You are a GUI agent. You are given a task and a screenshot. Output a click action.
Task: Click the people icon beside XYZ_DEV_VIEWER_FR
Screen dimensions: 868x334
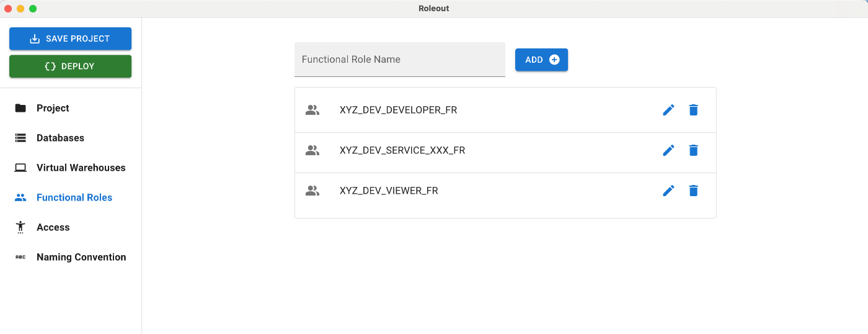[312, 191]
